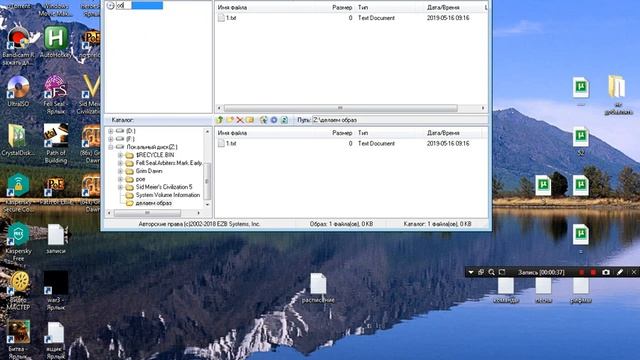The image size is (640, 360).
Task: Click the Авторские права EZB Systems status text
Action: pyautogui.click(x=200, y=224)
